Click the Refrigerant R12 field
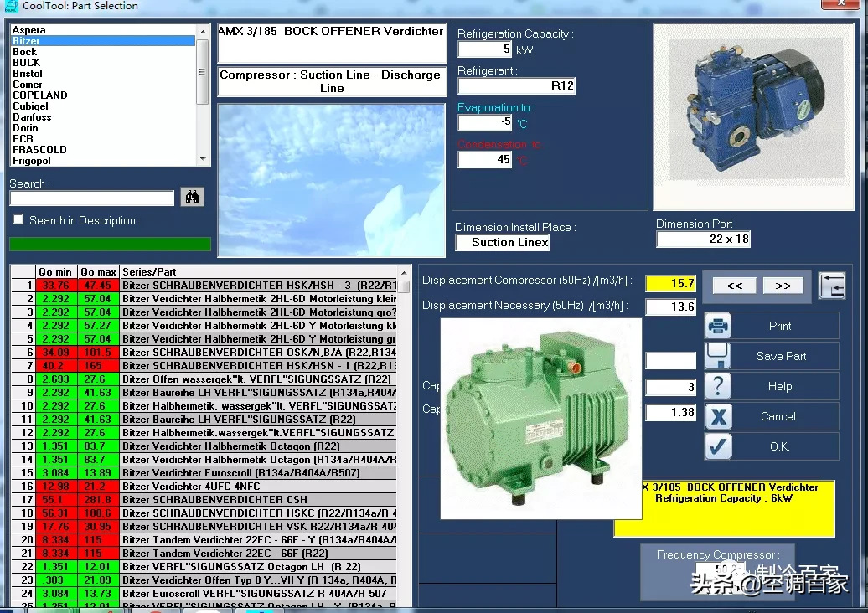The height and width of the screenshot is (613, 868). pyautogui.click(x=516, y=85)
